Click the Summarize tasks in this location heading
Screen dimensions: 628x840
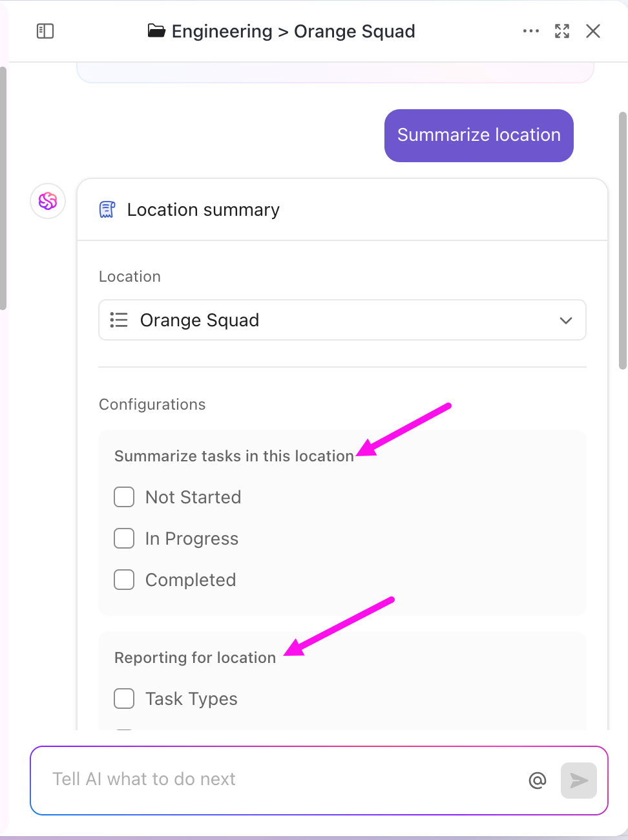coord(234,456)
